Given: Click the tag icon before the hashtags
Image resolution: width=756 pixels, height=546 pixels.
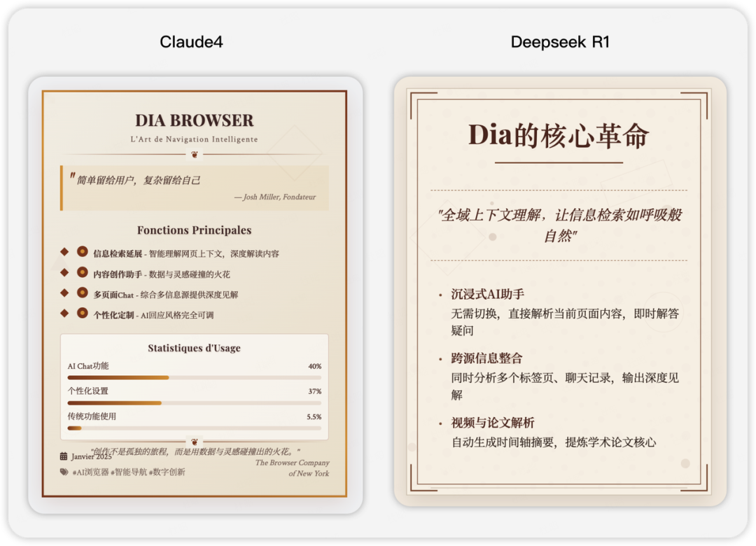Looking at the screenshot, I should coord(64,472).
